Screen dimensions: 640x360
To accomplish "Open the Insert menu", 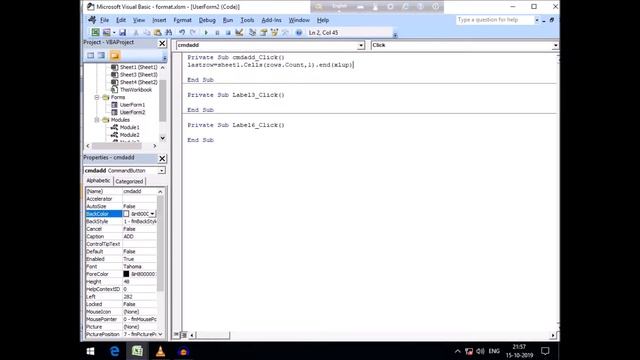I will 159,20.
